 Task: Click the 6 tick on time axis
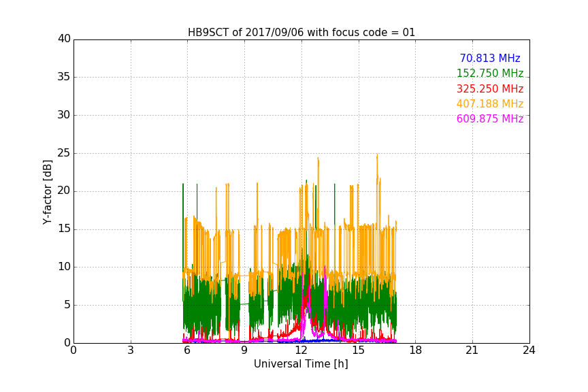pos(187,350)
